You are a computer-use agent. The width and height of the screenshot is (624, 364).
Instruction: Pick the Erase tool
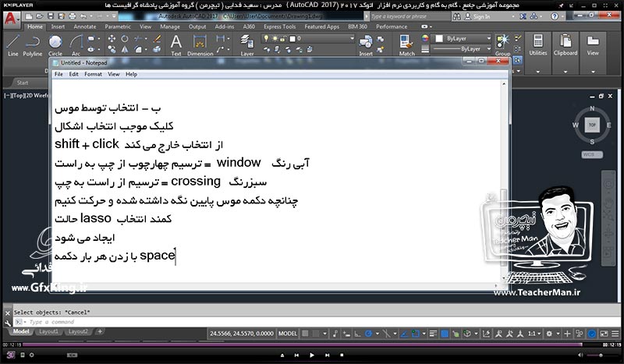(158, 39)
